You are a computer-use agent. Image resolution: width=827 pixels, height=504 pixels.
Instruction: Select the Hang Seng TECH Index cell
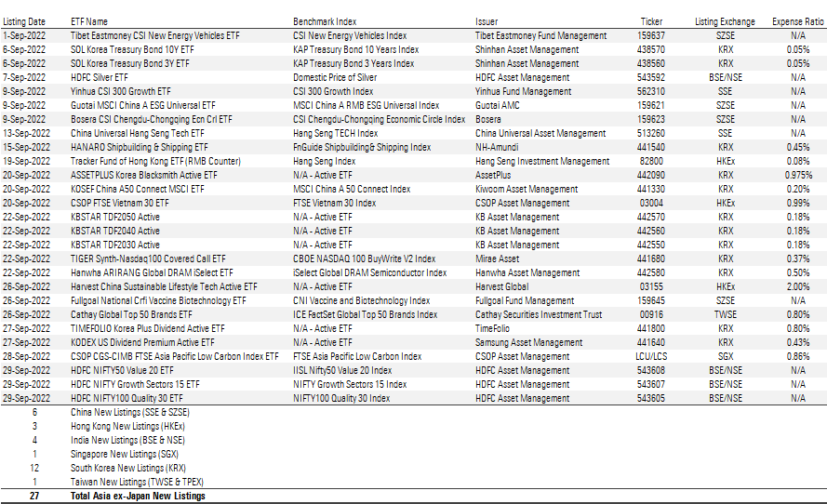pos(338,134)
